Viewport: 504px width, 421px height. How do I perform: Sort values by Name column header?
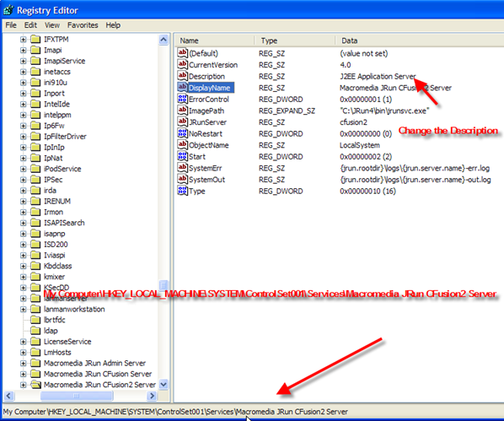(215, 40)
